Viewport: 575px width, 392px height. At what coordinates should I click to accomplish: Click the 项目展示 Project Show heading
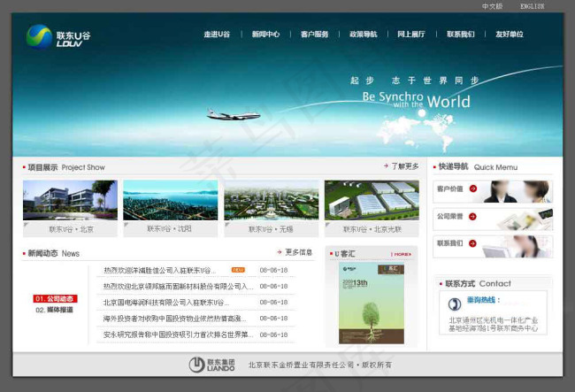pos(66,167)
